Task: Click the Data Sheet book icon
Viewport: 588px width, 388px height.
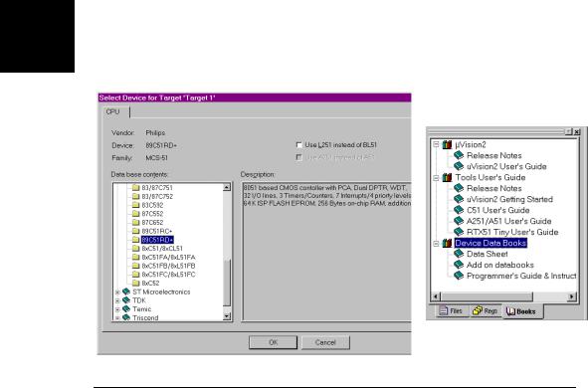Action: click(459, 254)
